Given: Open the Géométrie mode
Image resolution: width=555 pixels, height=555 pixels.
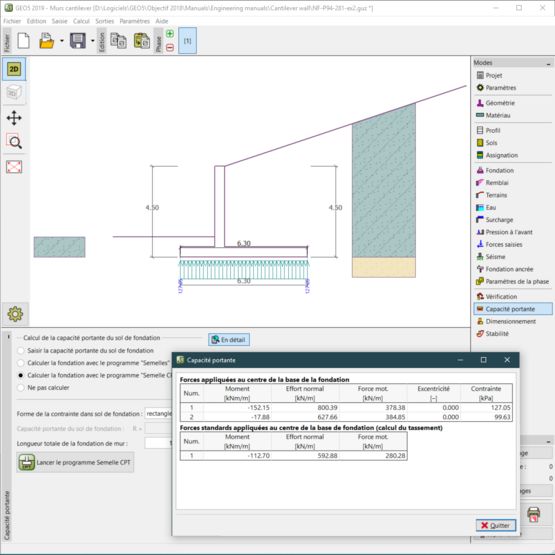Looking at the screenshot, I should (500, 103).
